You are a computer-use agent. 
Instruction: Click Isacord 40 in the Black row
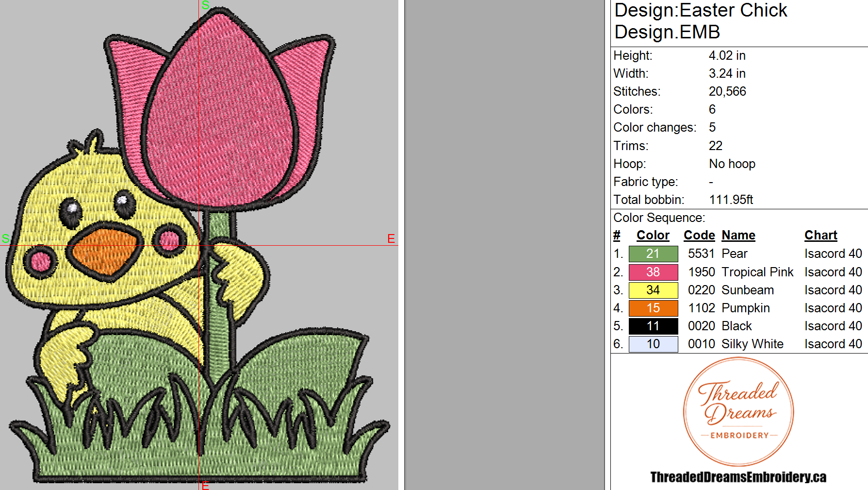click(833, 326)
